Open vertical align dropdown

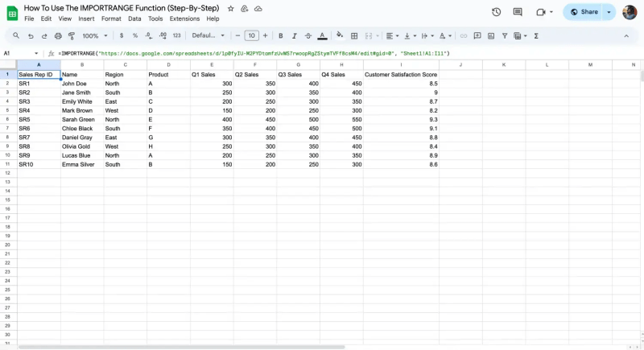(x=410, y=36)
